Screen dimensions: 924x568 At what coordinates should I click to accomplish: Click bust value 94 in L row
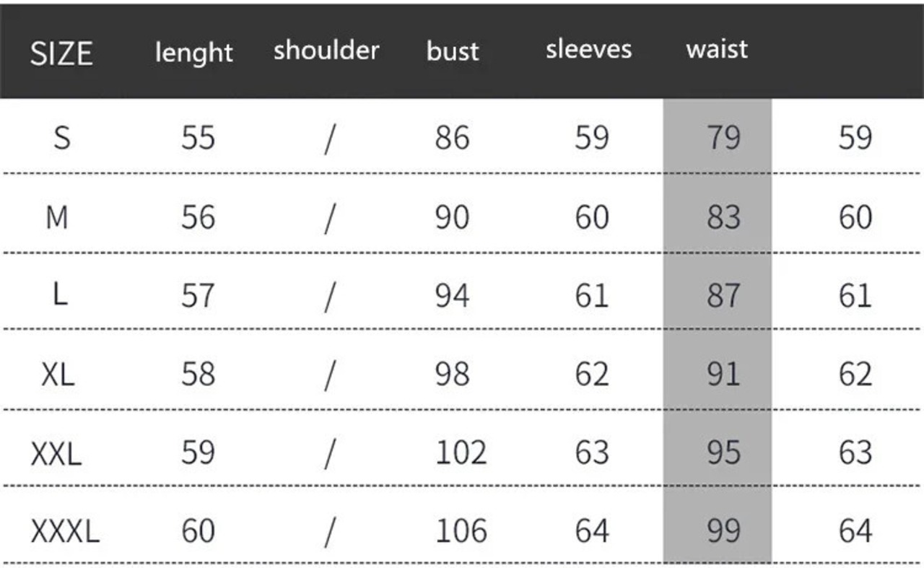(x=452, y=295)
